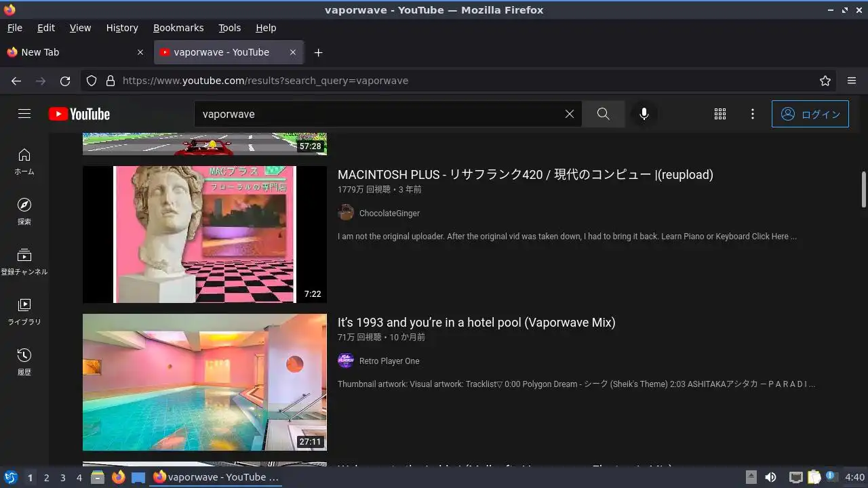Go to the YouTube logo home page
This screenshot has width=868, height=488.
pos(79,114)
